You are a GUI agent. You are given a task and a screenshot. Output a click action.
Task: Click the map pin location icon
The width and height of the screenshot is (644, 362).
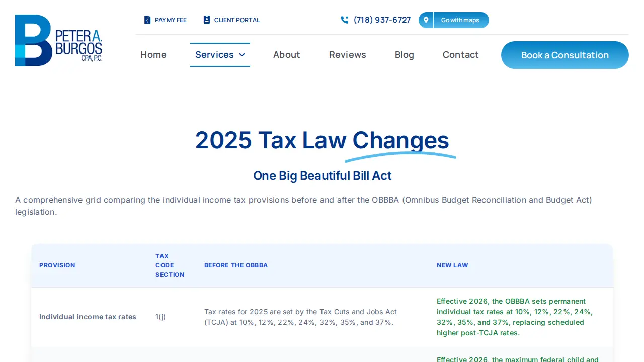pos(426,20)
